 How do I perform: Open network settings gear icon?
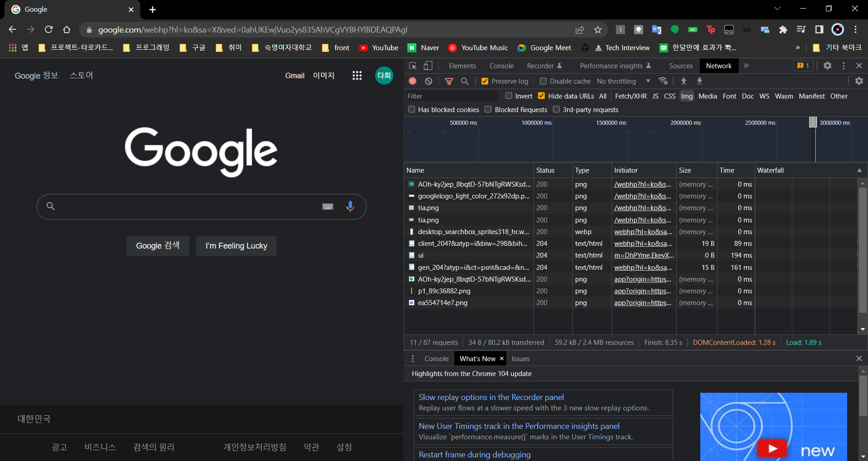[x=859, y=81]
